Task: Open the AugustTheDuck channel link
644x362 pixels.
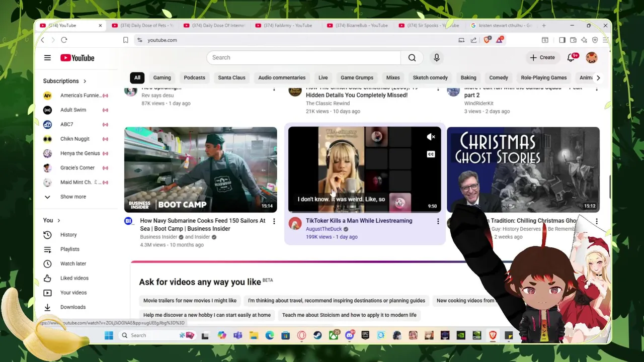Action: click(324, 229)
